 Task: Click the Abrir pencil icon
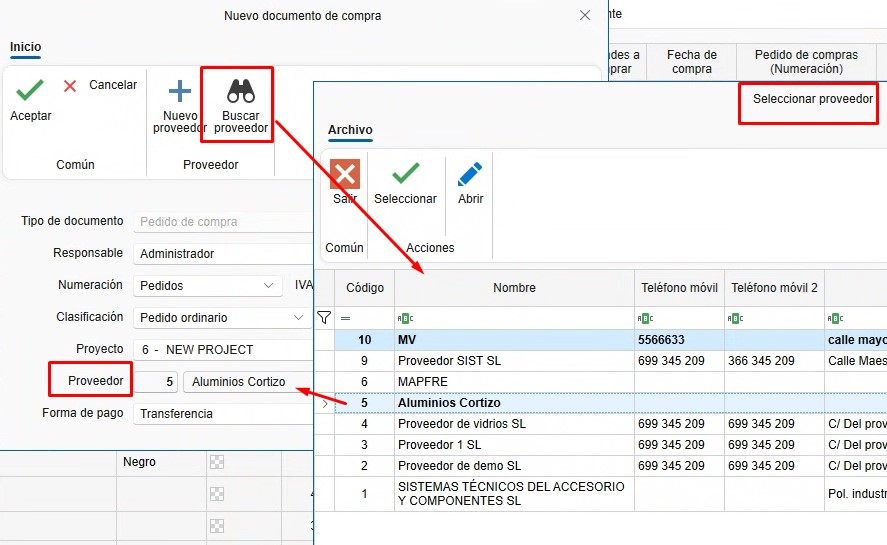pyautogui.click(x=470, y=174)
